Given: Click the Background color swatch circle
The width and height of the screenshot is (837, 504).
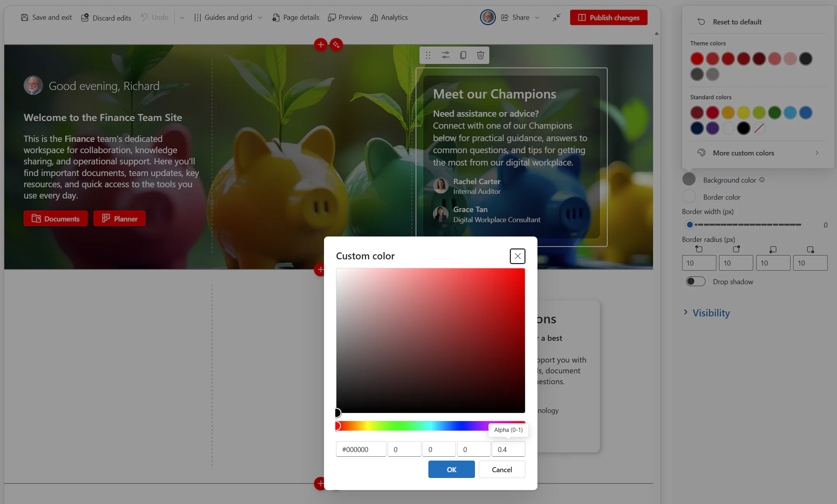Looking at the screenshot, I should click(x=689, y=179).
